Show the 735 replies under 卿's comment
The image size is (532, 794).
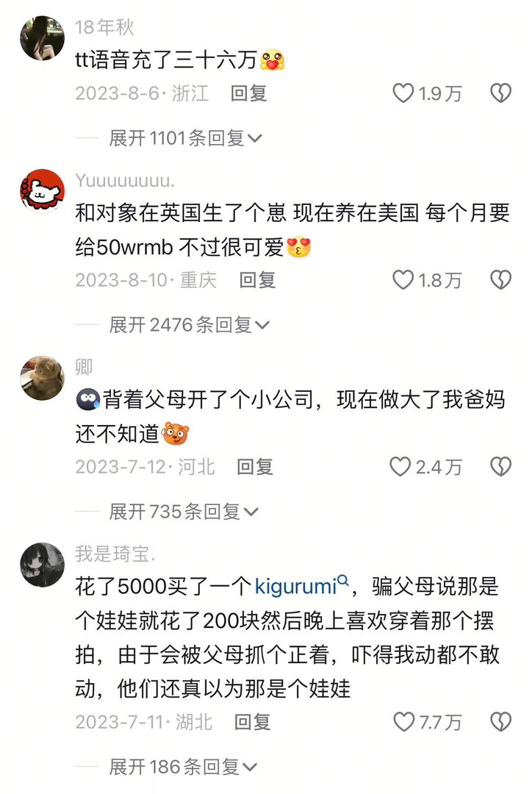coord(183,512)
